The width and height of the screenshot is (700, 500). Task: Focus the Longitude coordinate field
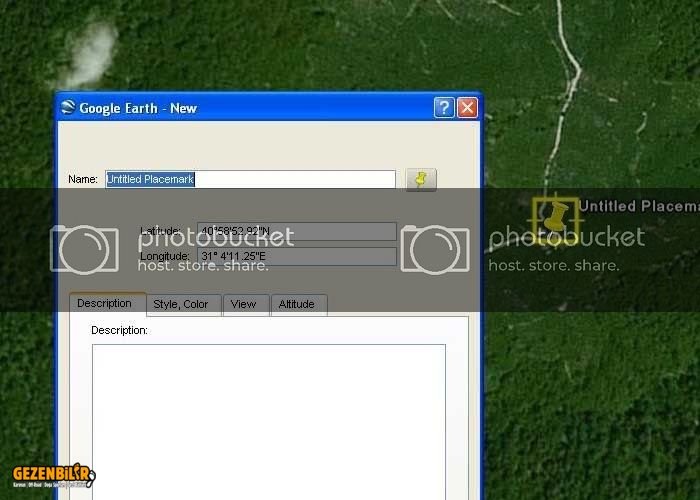coord(297,256)
